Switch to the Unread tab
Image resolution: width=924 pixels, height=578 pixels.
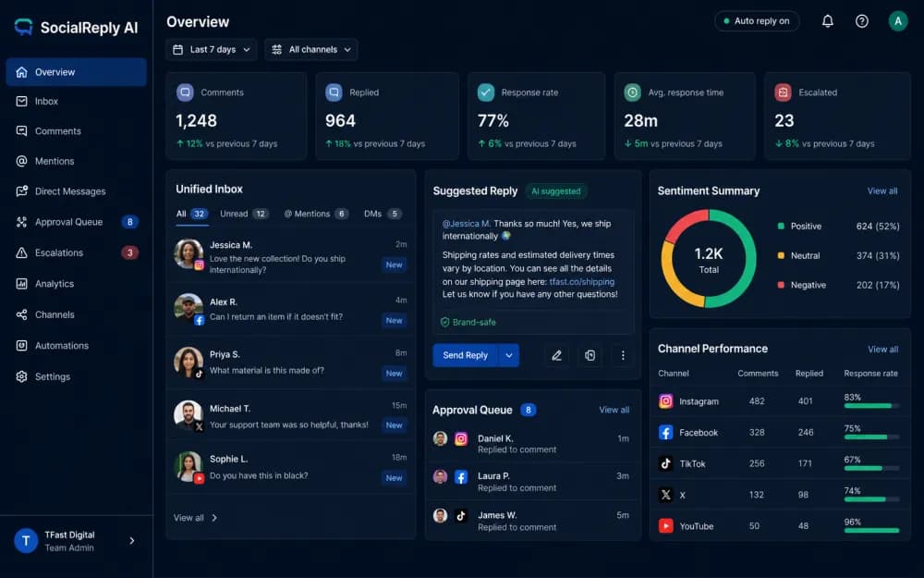[244, 214]
